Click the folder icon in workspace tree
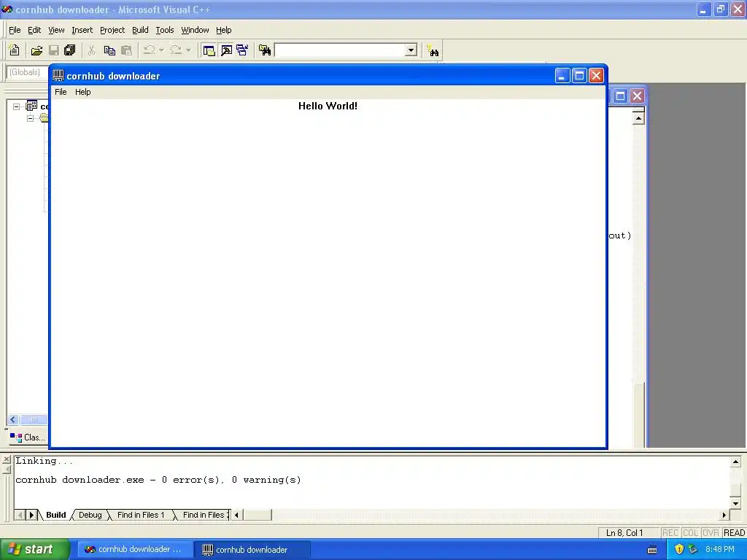The image size is (747, 560). coord(44,117)
